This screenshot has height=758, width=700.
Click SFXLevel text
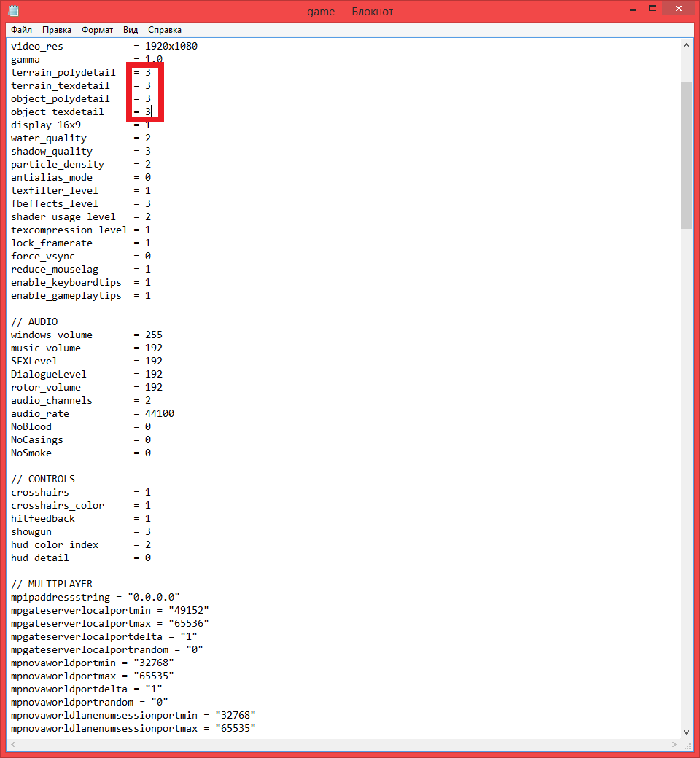[x=34, y=361]
